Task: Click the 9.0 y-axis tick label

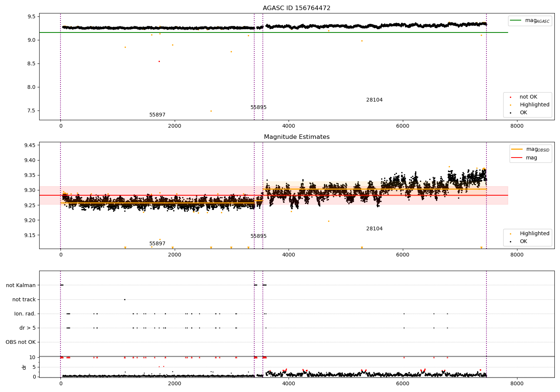Action: [x=31, y=40]
